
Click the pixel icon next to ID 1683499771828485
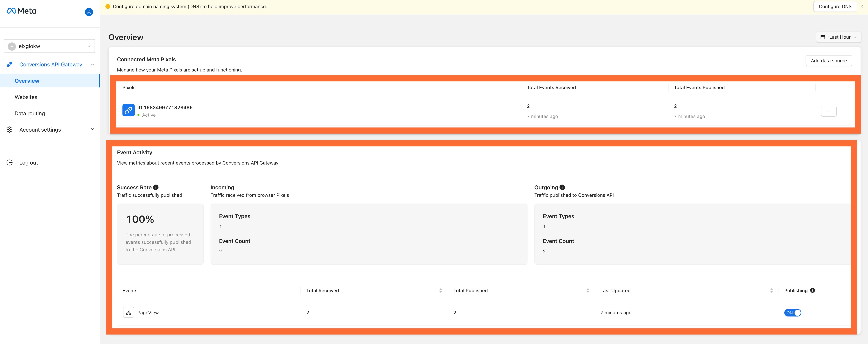[128, 110]
